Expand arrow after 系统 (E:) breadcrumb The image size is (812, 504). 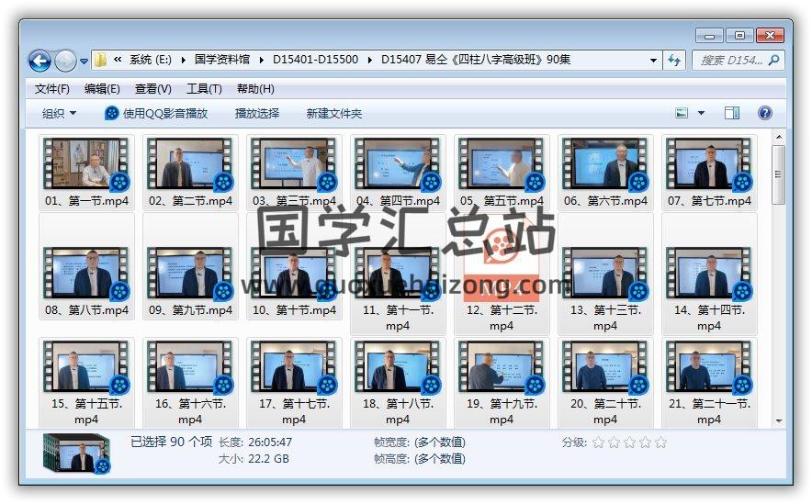click(184, 60)
